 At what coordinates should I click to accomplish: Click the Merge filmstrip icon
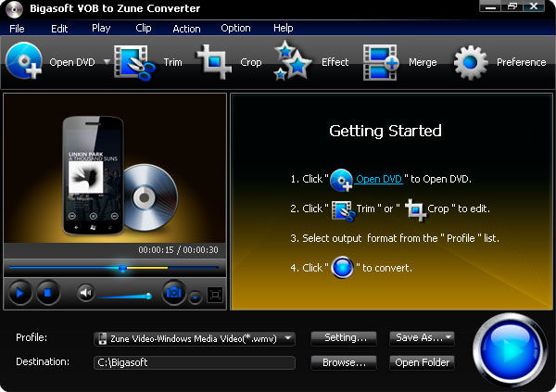coord(381,62)
